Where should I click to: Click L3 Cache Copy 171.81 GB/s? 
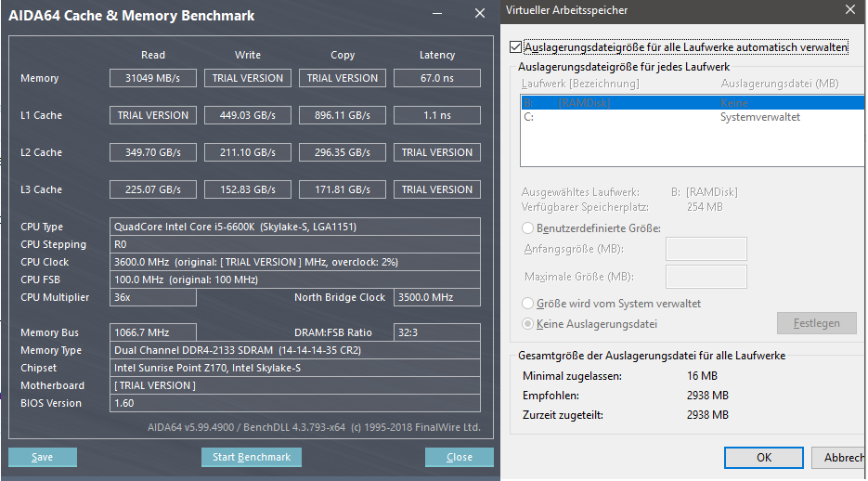[343, 189]
